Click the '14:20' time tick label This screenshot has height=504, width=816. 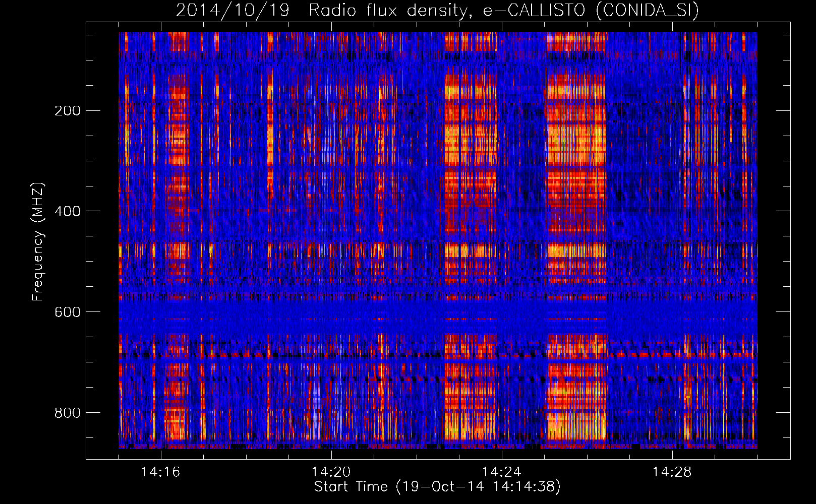tap(331, 472)
